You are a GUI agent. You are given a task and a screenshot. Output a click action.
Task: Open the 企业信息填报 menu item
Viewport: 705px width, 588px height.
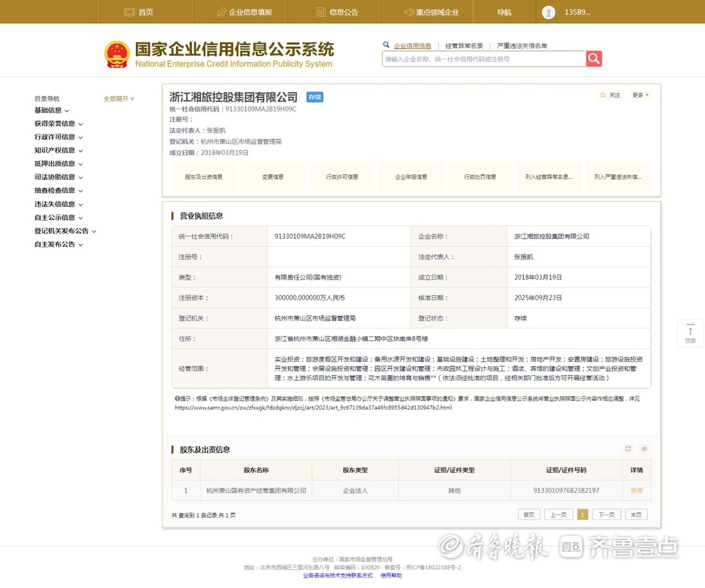[x=244, y=12]
